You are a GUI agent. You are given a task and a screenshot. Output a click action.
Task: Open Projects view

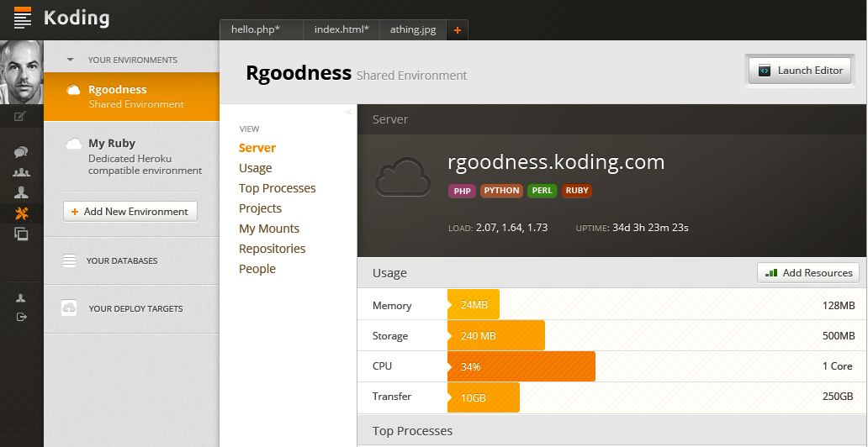click(x=260, y=208)
